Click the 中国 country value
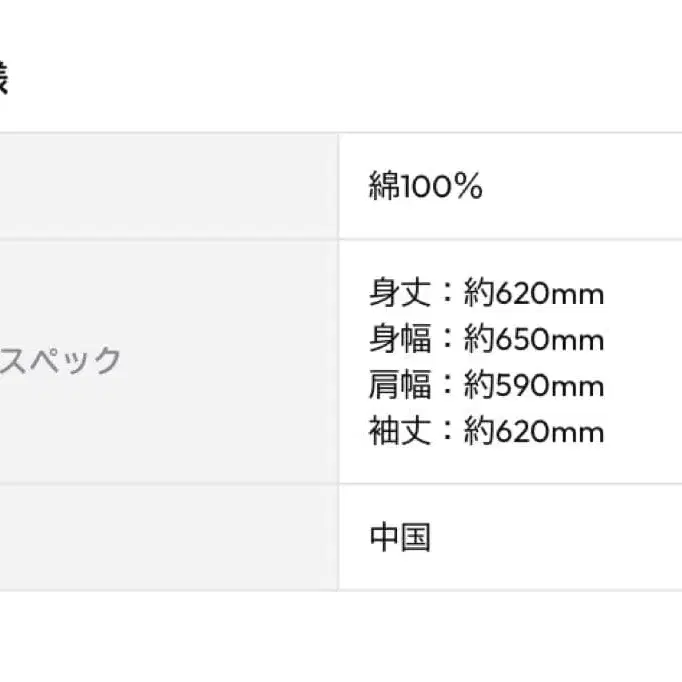 click(x=400, y=538)
